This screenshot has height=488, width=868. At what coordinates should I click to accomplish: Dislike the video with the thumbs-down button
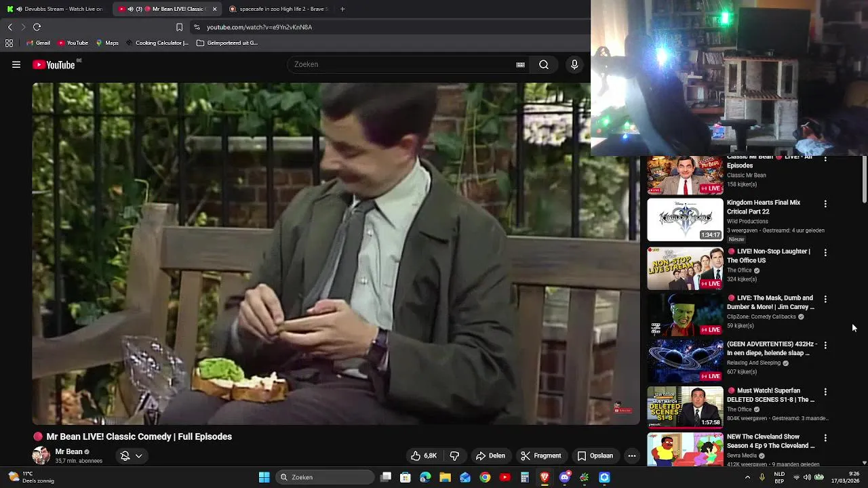(x=454, y=455)
